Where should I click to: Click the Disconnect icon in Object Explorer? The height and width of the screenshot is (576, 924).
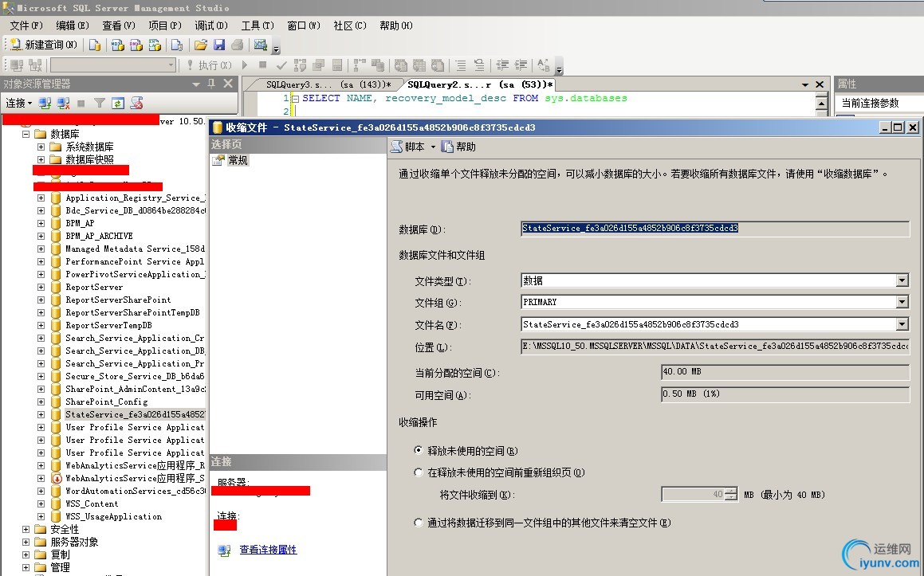click(63, 104)
